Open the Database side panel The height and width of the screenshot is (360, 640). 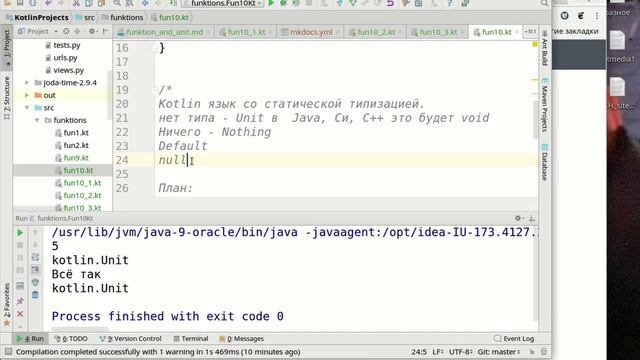coord(544,162)
